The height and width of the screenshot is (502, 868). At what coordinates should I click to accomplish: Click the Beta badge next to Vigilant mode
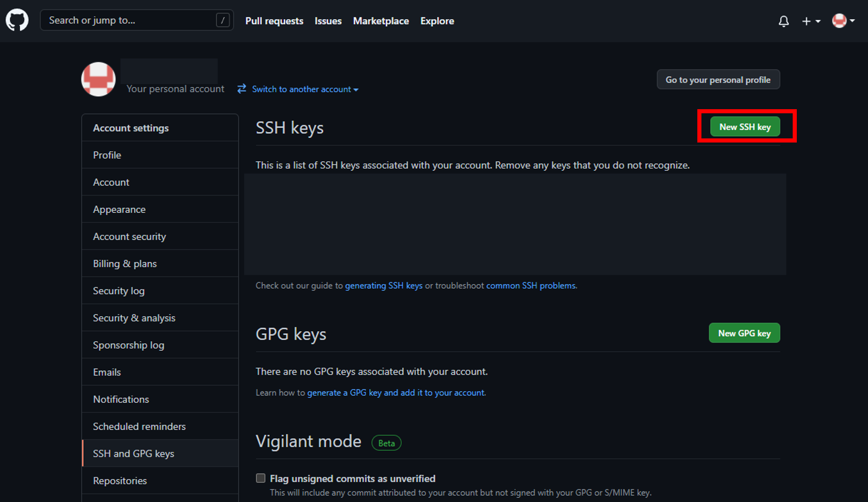pyautogui.click(x=386, y=443)
